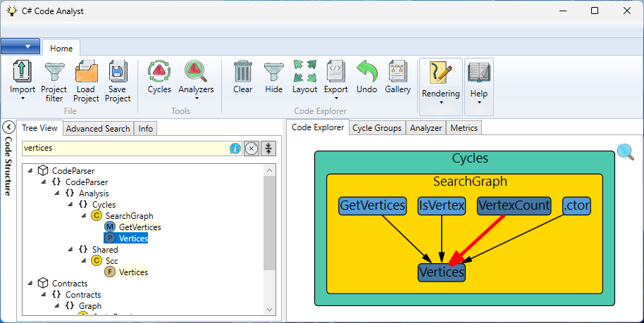Collapse the Code Structure side panel

click(9, 127)
